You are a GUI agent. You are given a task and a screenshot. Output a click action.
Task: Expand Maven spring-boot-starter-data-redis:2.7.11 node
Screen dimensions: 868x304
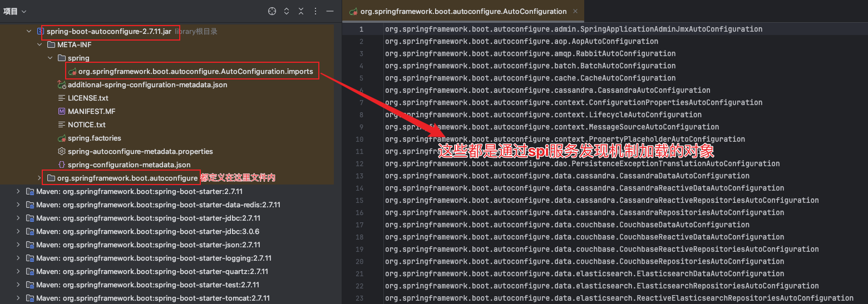[18, 205]
